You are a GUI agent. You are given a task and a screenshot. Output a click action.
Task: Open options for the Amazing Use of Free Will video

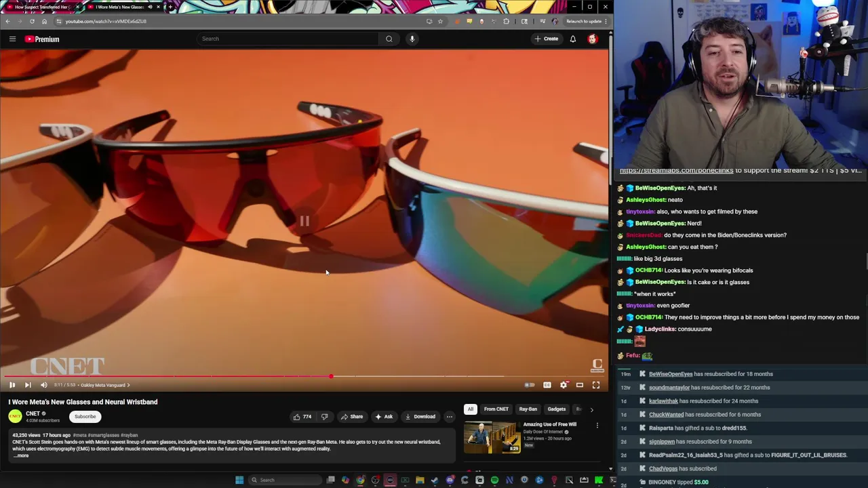tap(597, 426)
